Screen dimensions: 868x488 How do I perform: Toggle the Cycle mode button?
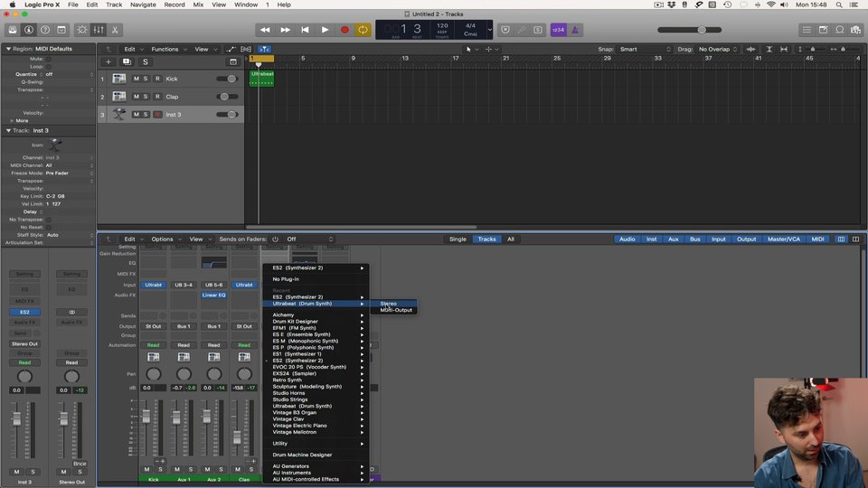(363, 30)
